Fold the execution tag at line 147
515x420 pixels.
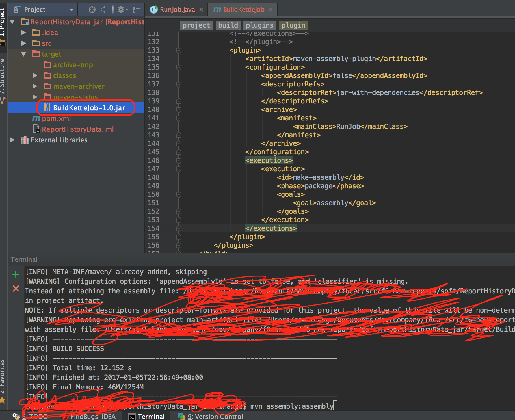pyautogui.click(x=179, y=169)
